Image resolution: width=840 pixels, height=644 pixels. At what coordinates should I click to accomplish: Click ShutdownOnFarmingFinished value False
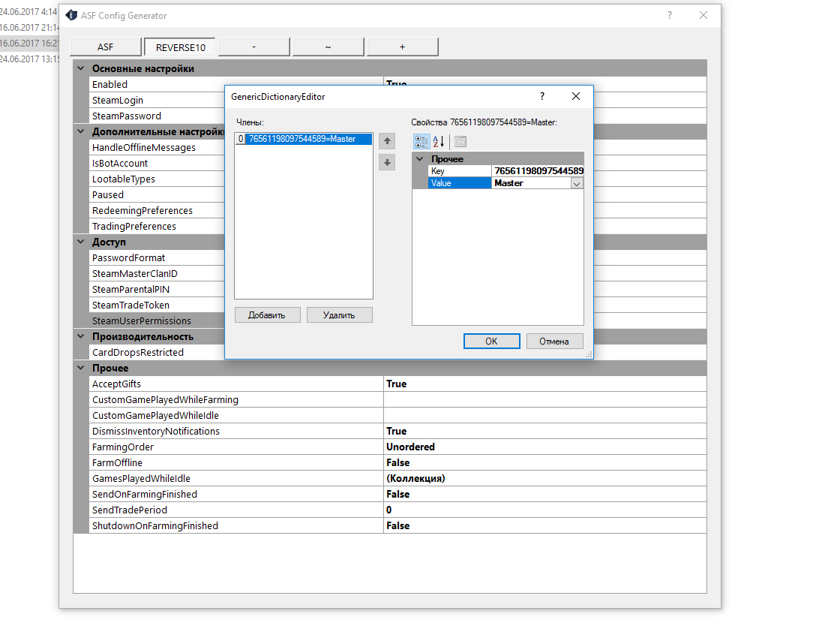click(x=545, y=525)
